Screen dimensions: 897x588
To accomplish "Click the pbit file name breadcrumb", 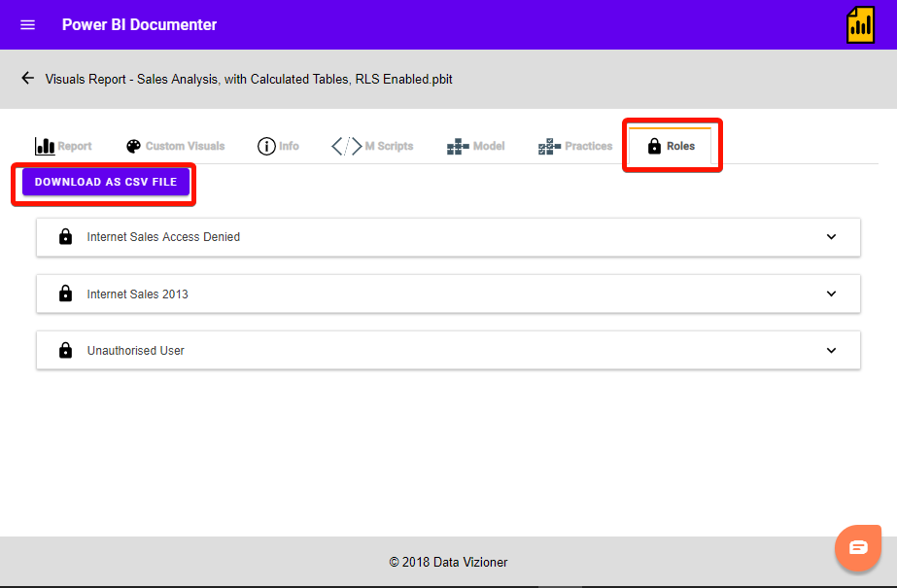I will click(251, 79).
